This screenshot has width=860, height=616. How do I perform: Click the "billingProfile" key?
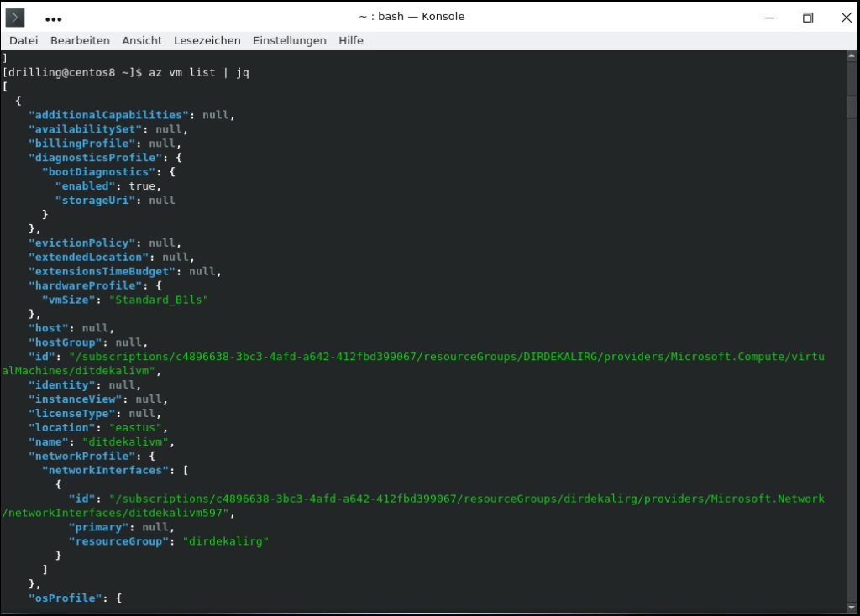click(81, 144)
